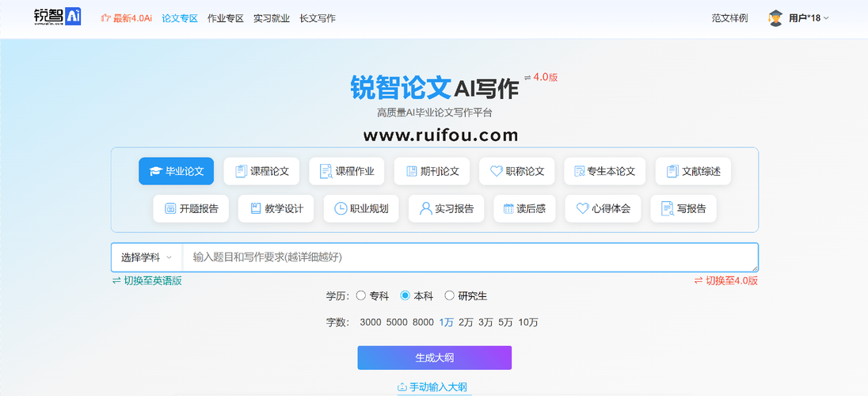Choose 2万 word count option
This screenshot has height=396, width=868.
click(466, 322)
